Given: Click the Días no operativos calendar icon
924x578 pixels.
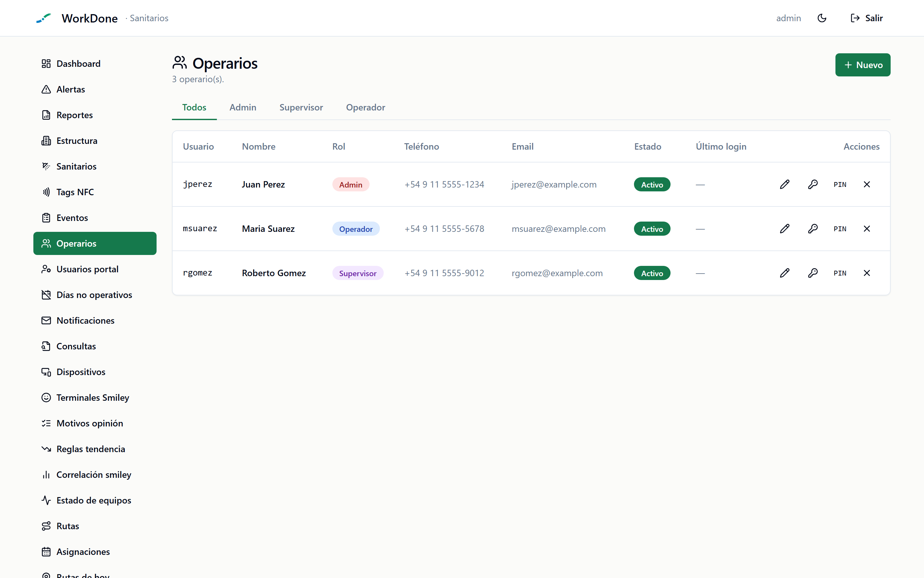Looking at the screenshot, I should click(46, 295).
